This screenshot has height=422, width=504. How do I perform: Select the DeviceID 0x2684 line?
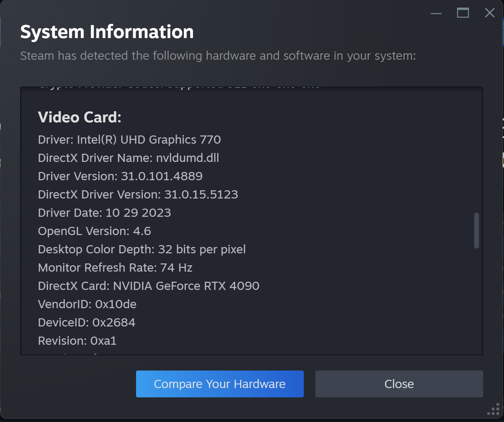pos(87,322)
